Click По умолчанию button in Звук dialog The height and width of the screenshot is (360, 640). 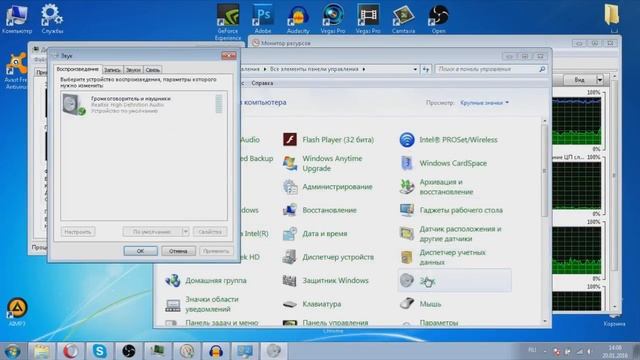[152, 232]
